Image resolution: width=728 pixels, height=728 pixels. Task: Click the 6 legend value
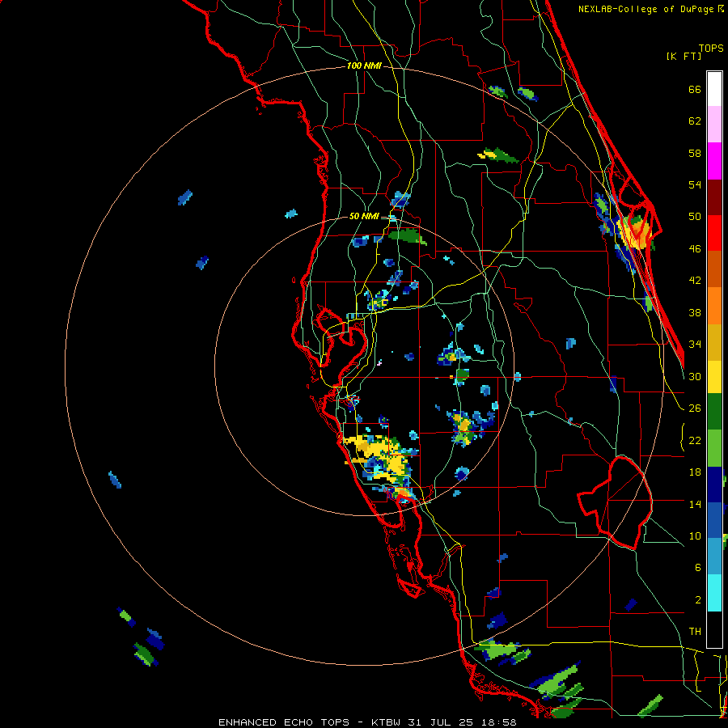click(698, 568)
